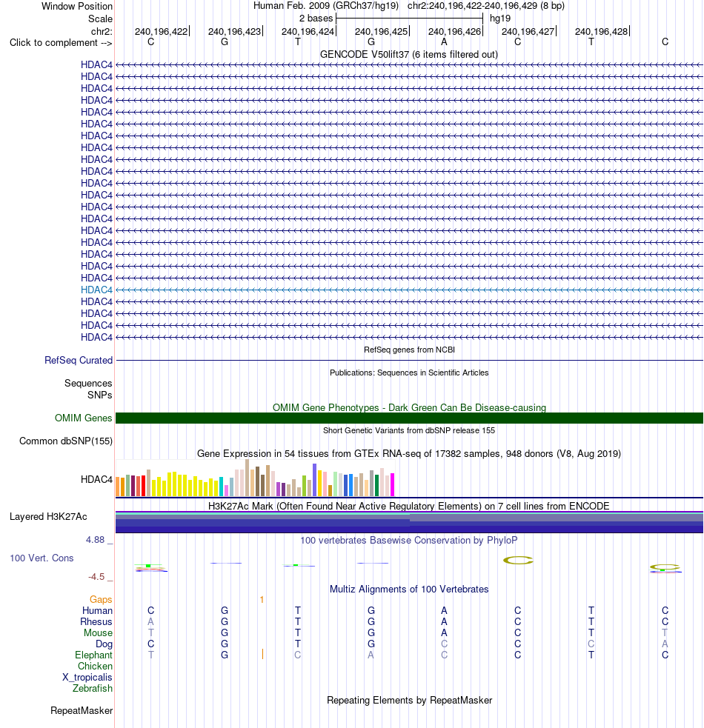This screenshot has height=728, width=704.
Task: Click the hg19 text beside the scale bar
Action: pyautogui.click(x=500, y=19)
